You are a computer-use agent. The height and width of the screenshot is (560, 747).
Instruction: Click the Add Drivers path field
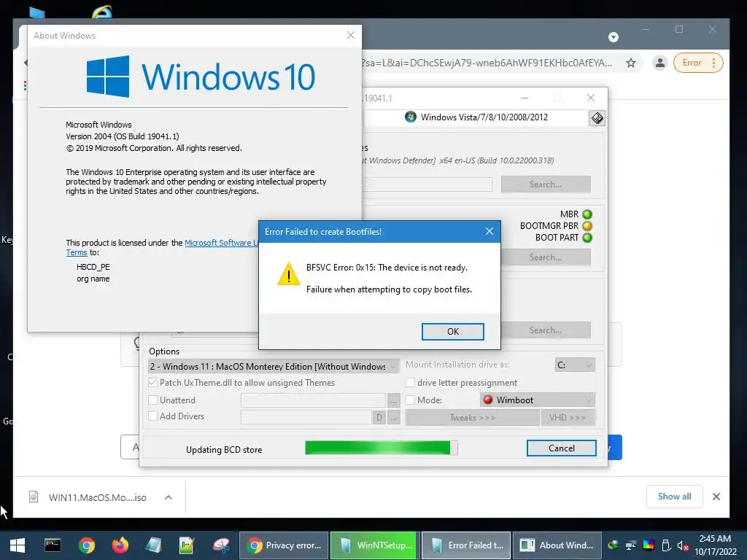306,417
